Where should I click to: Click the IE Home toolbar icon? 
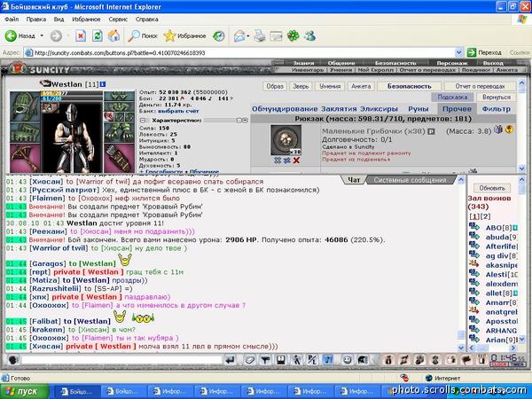tap(113, 35)
